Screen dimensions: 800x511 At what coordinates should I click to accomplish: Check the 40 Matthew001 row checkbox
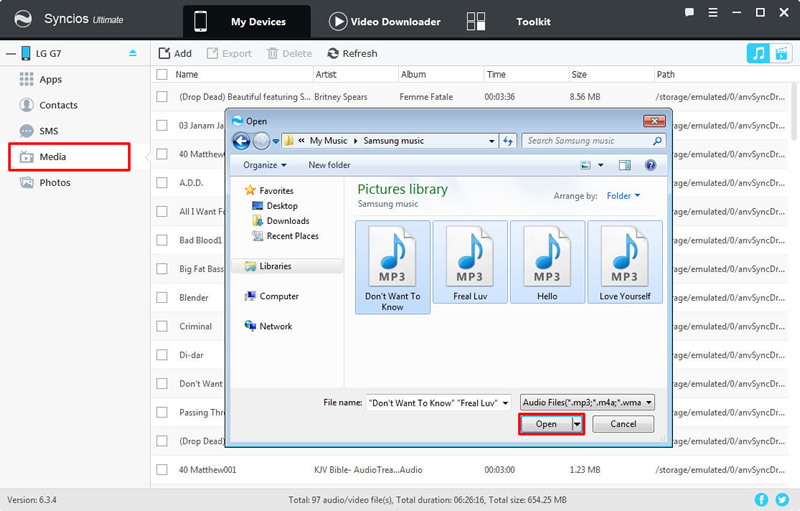(162, 469)
